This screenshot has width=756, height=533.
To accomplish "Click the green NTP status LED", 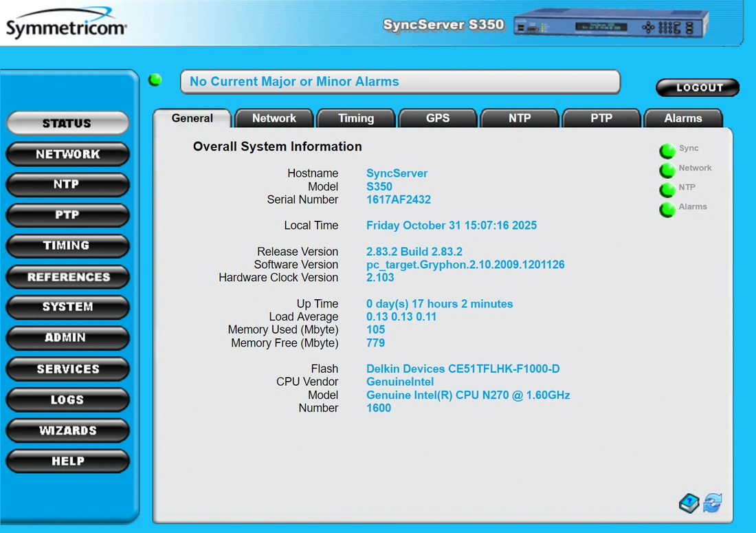I will click(667, 189).
